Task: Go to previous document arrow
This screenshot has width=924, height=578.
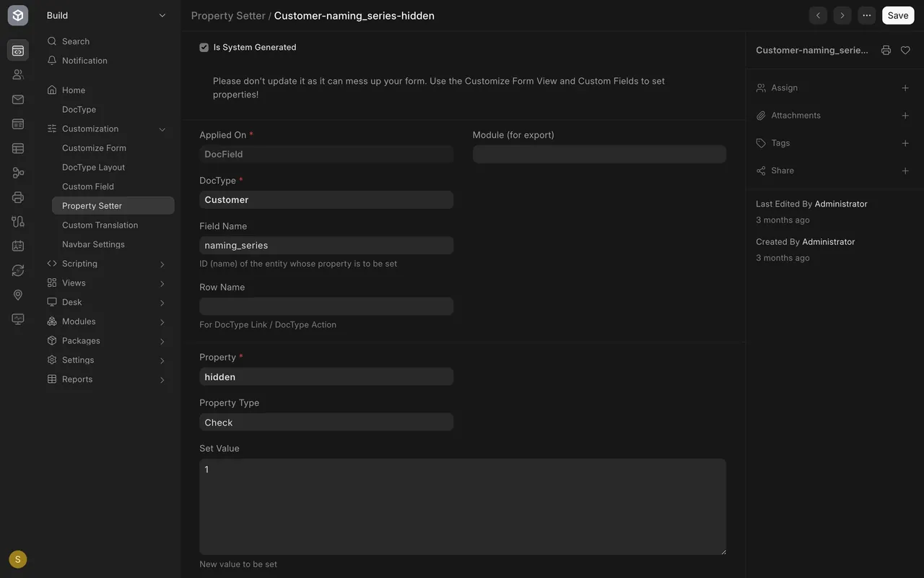Action: click(x=818, y=15)
